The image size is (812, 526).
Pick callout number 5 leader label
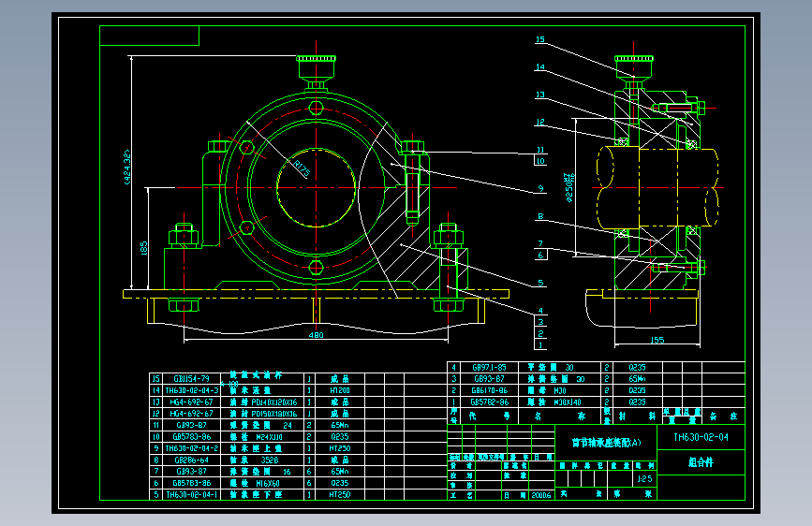click(x=540, y=283)
